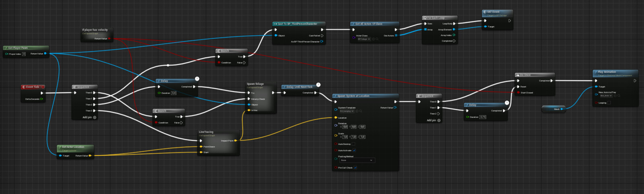
Task: Click the Player Index value field
Action: tap(24, 54)
